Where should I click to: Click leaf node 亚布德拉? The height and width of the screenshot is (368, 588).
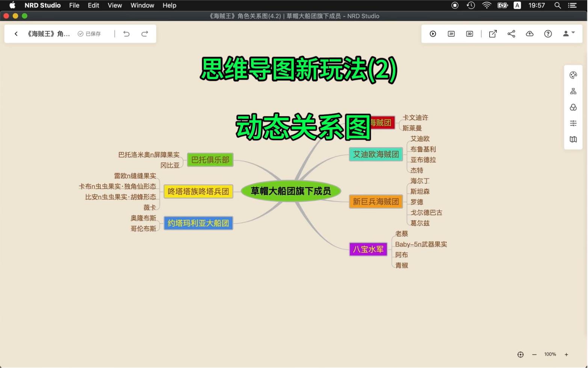[423, 160]
